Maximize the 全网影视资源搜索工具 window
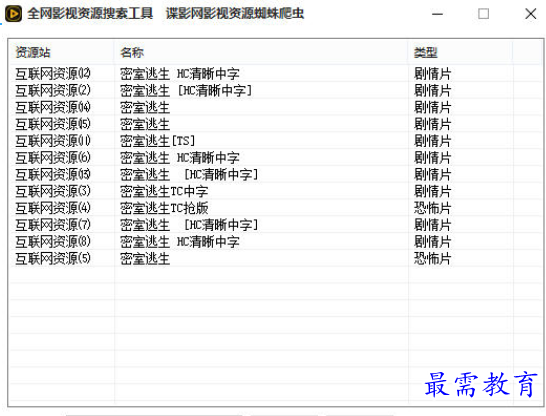 coord(483,14)
